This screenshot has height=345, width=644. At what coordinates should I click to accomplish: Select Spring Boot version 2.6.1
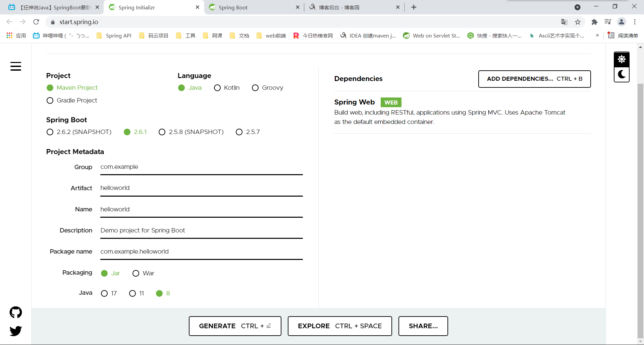click(135, 132)
